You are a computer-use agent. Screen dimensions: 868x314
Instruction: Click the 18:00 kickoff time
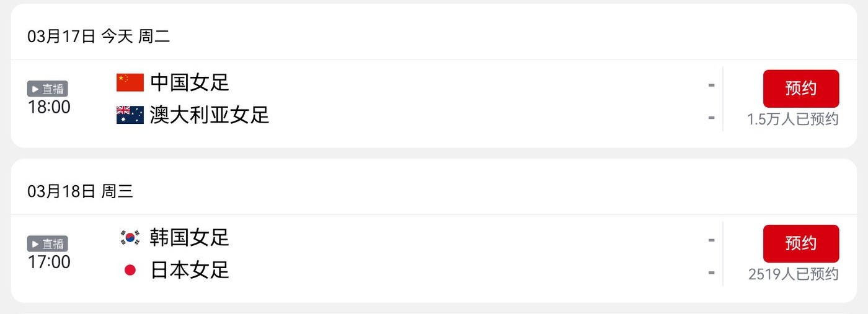click(x=49, y=107)
